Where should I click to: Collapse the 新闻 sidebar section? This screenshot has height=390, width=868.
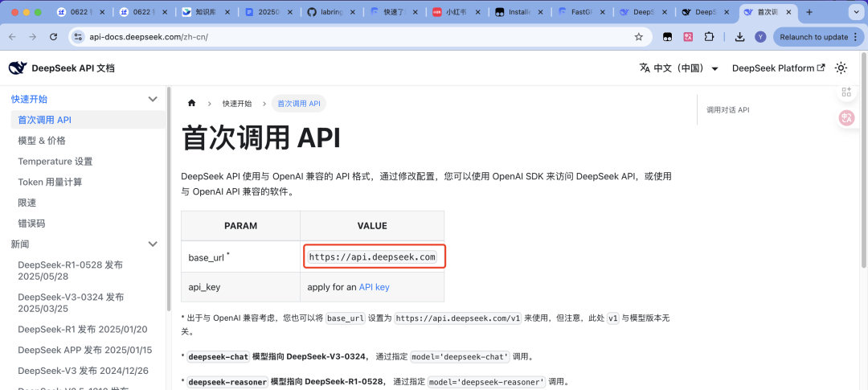(153, 244)
